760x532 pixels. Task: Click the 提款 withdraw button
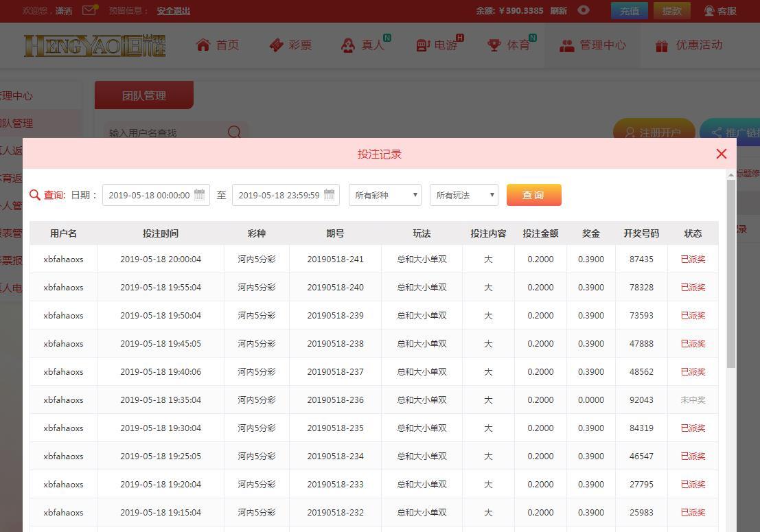click(x=671, y=11)
